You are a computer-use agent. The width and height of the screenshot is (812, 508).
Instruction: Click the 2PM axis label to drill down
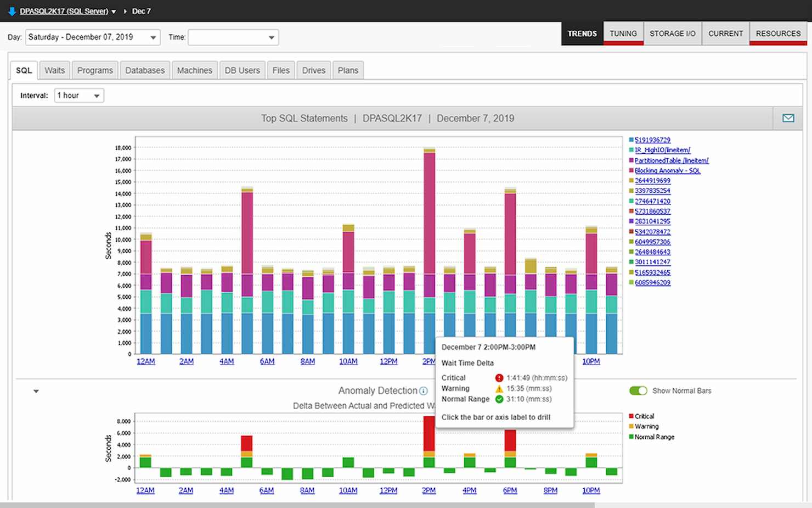click(428, 361)
